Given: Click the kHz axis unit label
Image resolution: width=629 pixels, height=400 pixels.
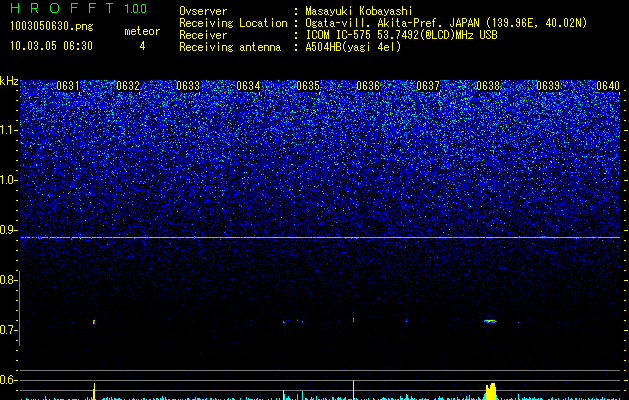Looking at the screenshot, I should coord(9,81).
